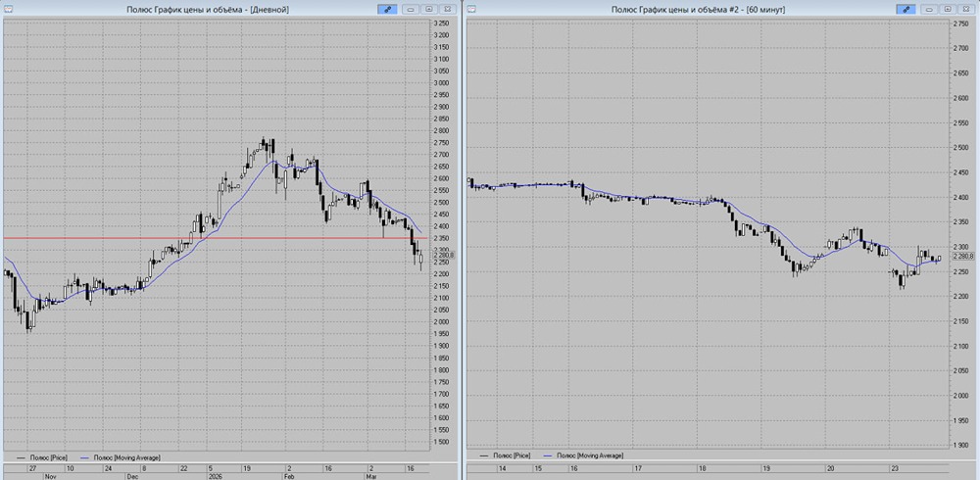Click the chart-link button in the 60 минут window
Image resolution: width=980 pixels, height=480 pixels.
click(906, 10)
